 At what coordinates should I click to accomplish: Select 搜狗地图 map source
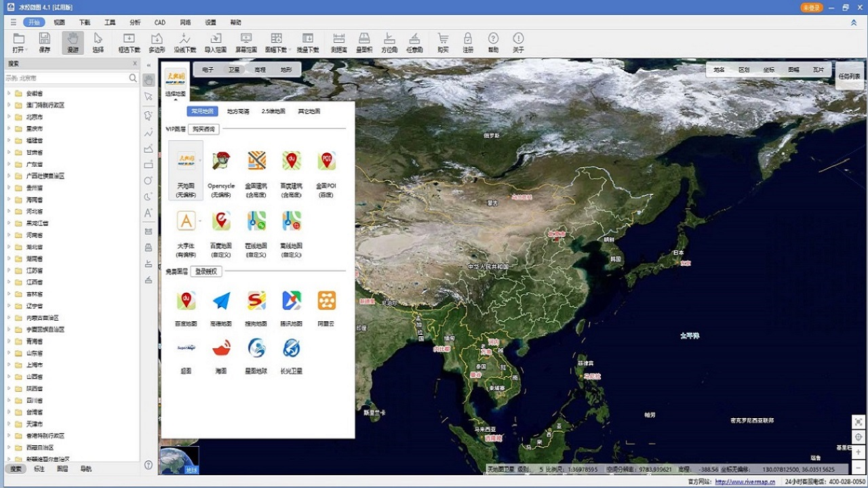click(x=256, y=300)
